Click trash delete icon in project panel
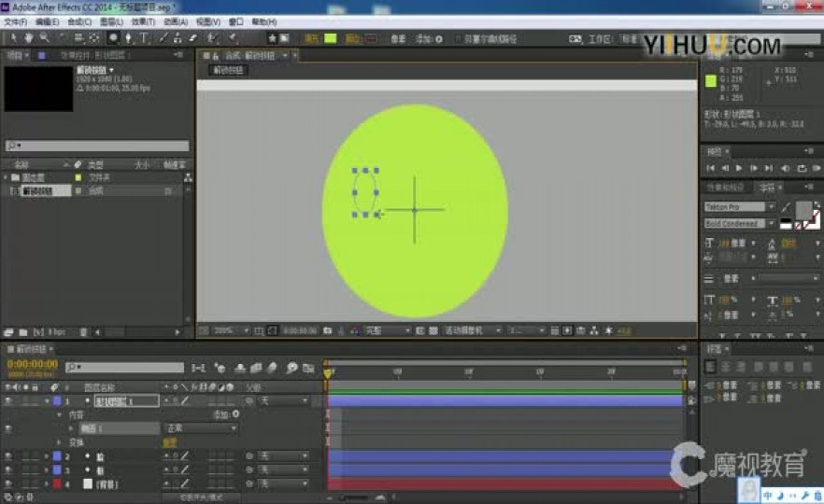824x504 pixels. [83, 332]
